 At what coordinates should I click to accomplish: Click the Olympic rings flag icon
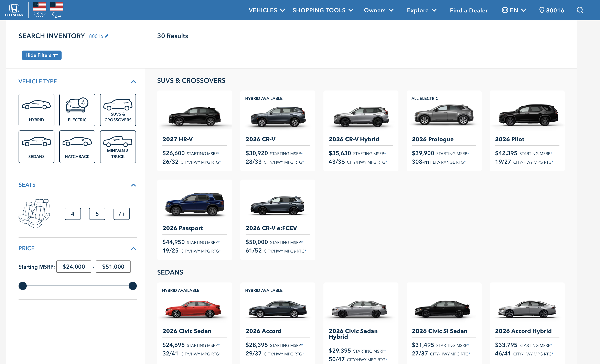click(40, 10)
